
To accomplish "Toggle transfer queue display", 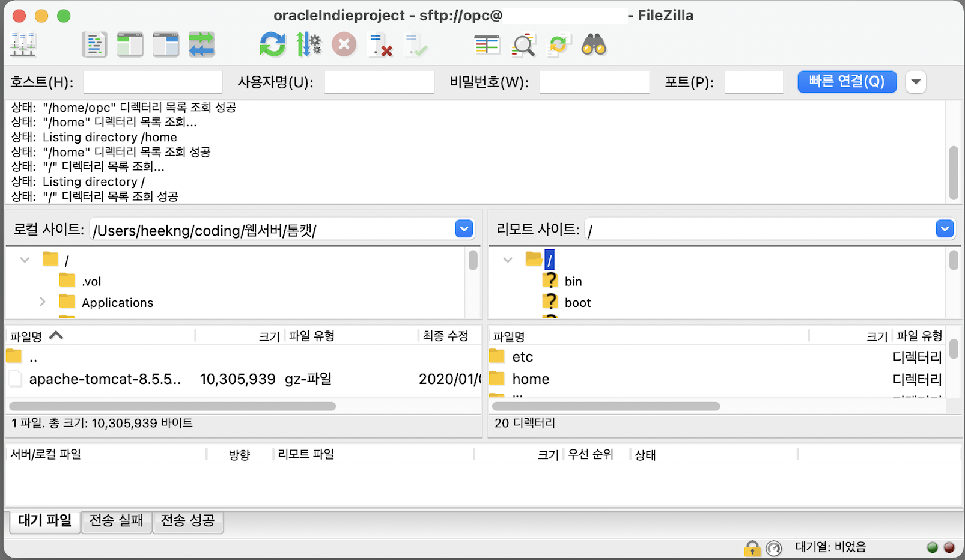I will [201, 45].
